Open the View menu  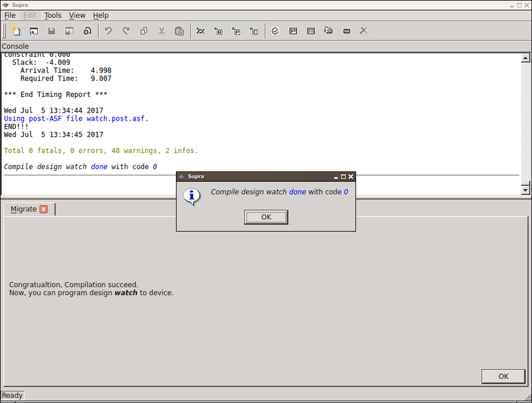pyautogui.click(x=77, y=15)
